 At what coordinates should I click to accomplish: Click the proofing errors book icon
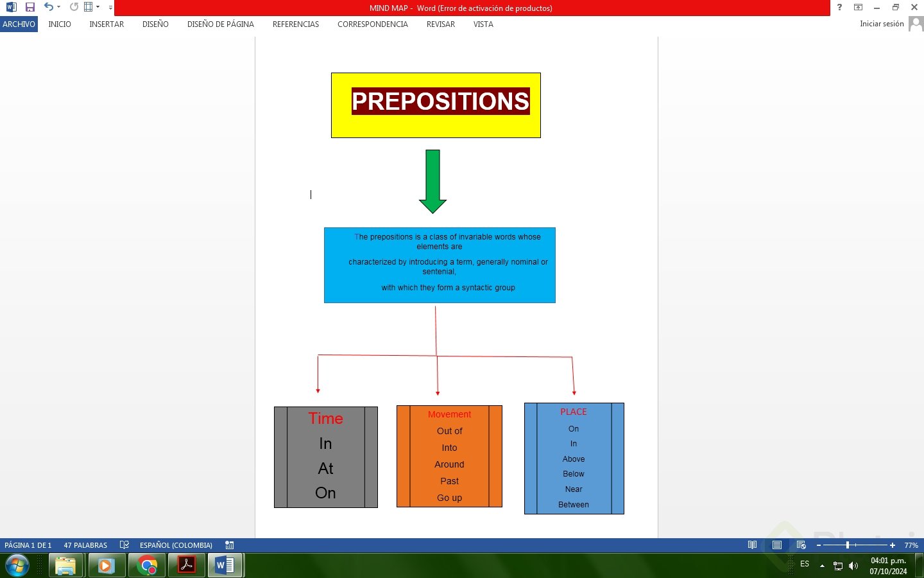tap(124, 545)
